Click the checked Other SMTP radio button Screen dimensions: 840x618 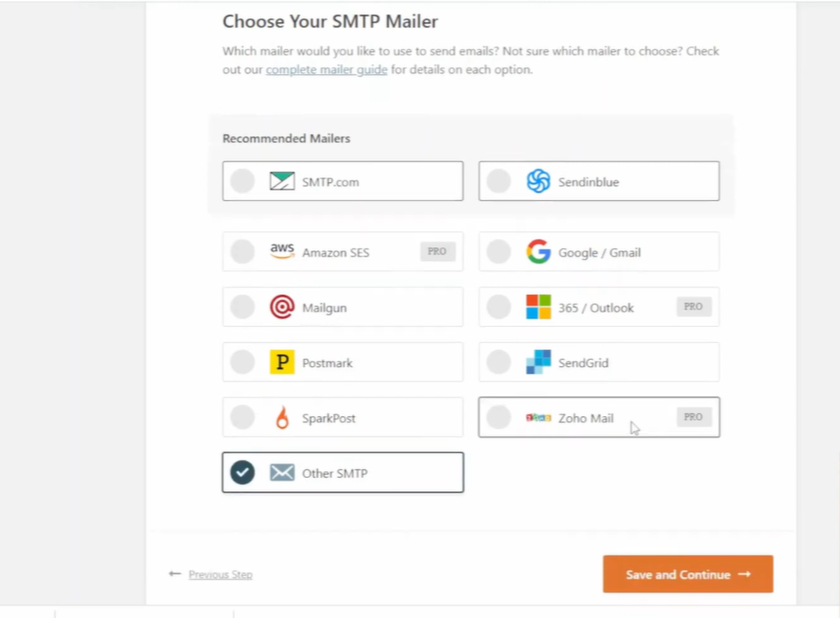click(x=242, y=473)
